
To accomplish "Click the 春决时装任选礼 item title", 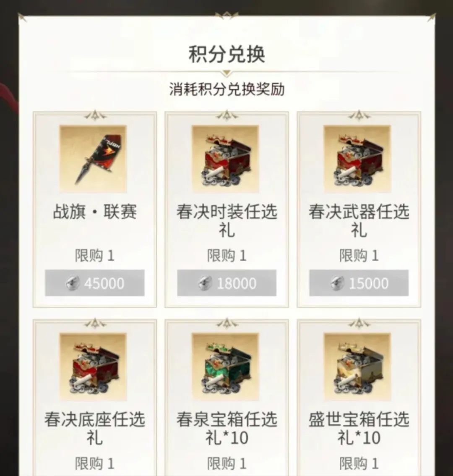I will (226, 221).
